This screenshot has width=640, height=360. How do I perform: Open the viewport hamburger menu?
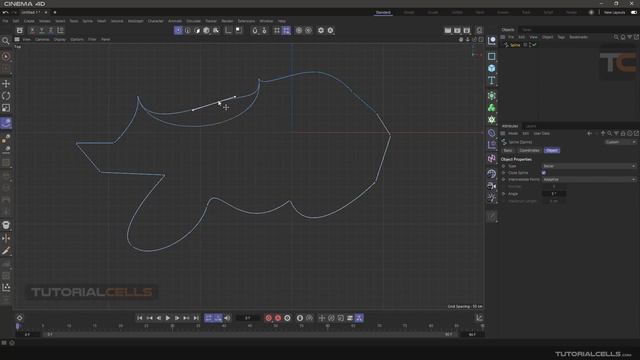17,40
